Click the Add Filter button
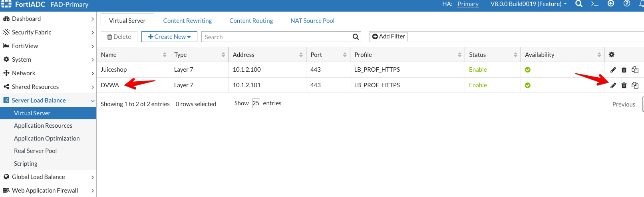 click(389, 36)
